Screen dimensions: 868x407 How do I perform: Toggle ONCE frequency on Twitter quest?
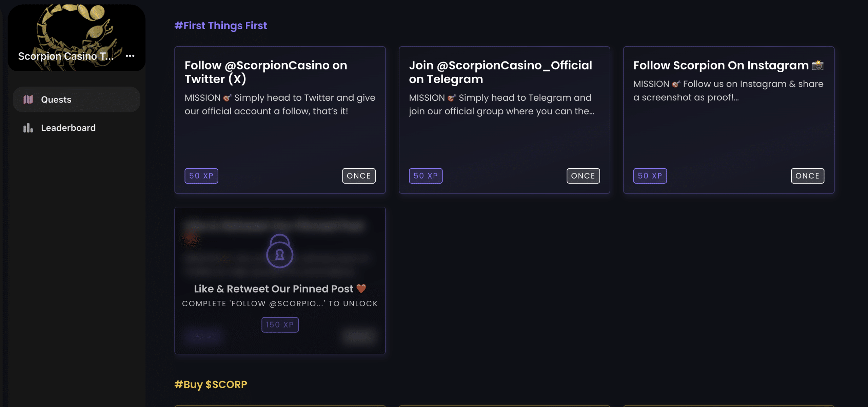tap(358, 175)
